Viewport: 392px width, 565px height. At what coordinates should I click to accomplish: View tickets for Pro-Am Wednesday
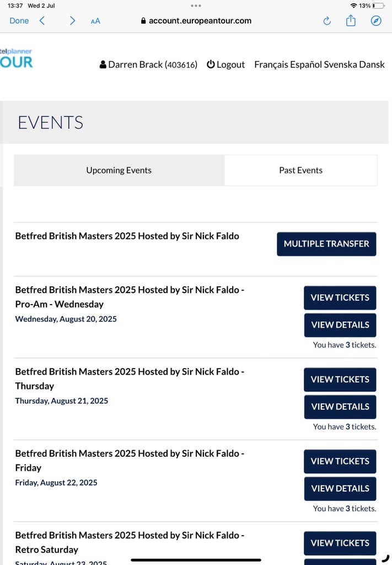click(340, 297)
